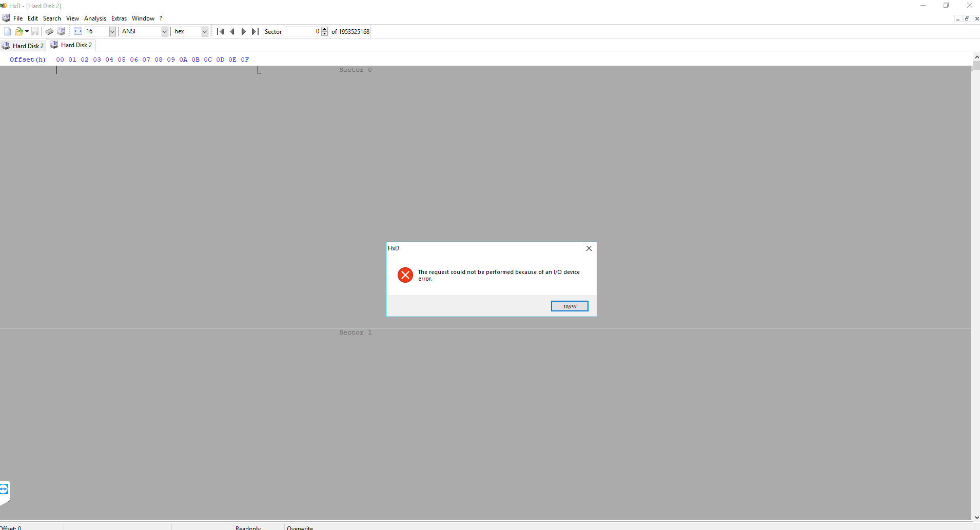
Task: Click the 08 column header
Action: point(159,60)
